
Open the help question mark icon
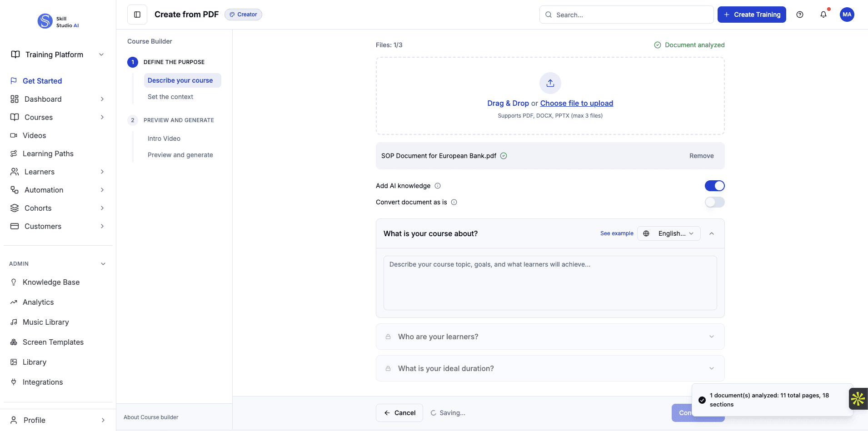(800, 15)
